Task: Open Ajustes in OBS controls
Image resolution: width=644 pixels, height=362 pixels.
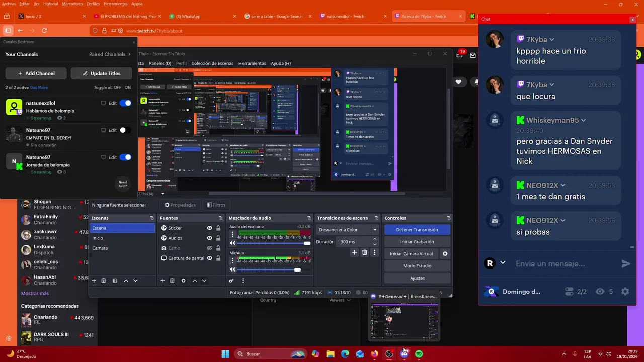Action: tap(417, 278)
